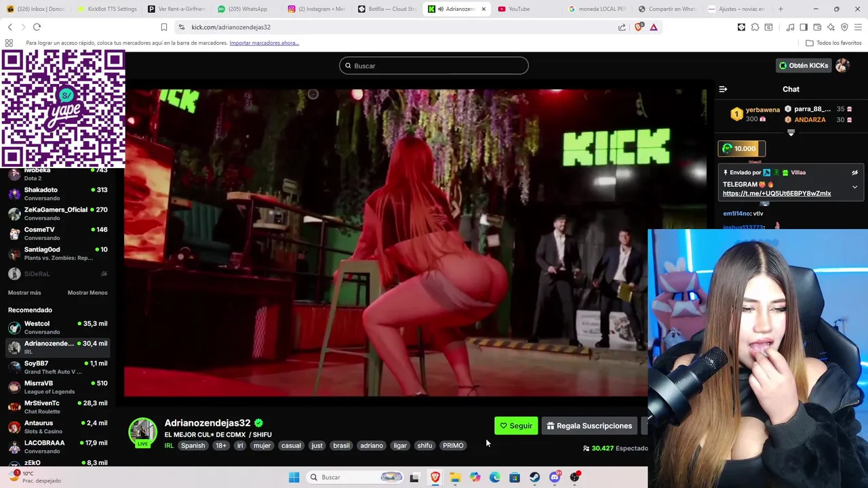Open File Explorer from the taskbar
This screenshot has height=488, width=868.
455,477
